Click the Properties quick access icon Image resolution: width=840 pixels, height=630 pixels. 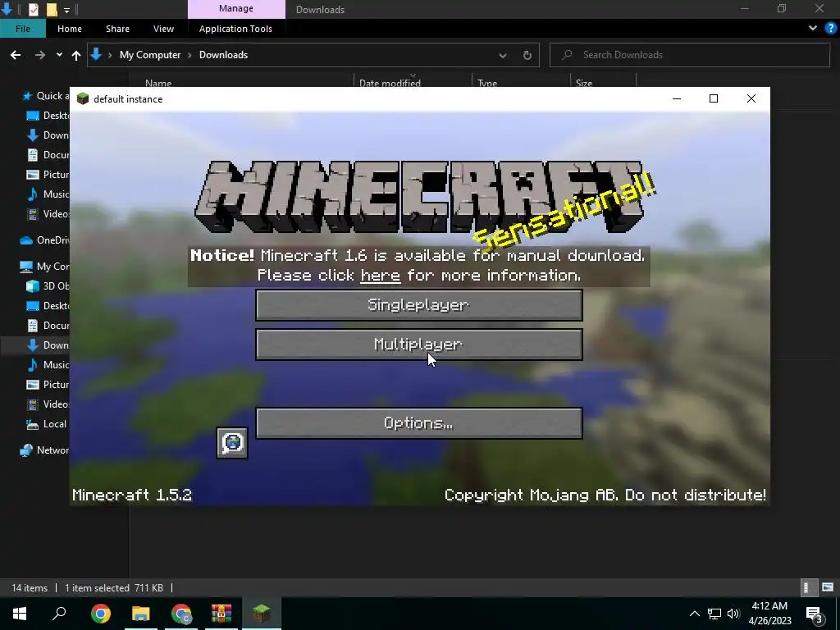coord(33,9)
